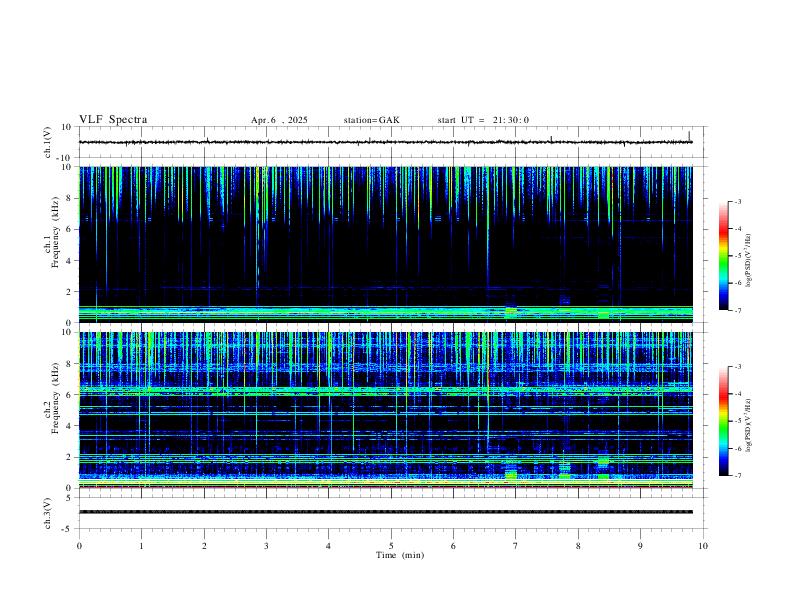Click the "ch.1(V)" waveform axis label

pos(47,142)
